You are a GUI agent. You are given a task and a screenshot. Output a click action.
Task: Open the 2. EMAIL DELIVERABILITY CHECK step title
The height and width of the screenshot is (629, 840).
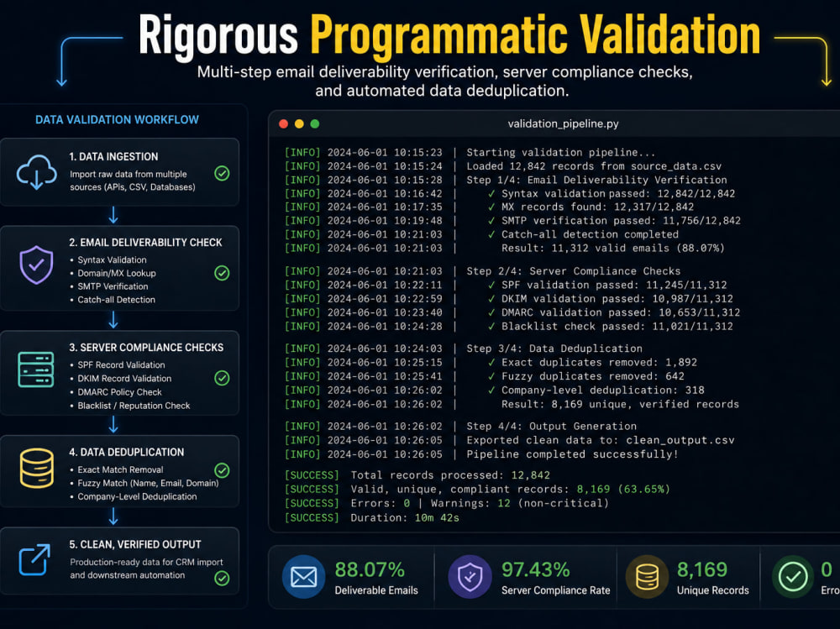(145, 242)
